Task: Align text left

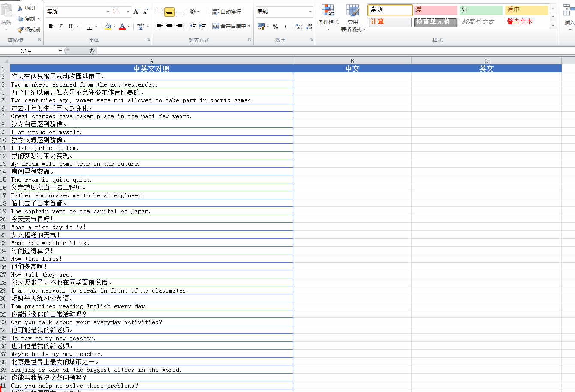Action: coord(160,26)
